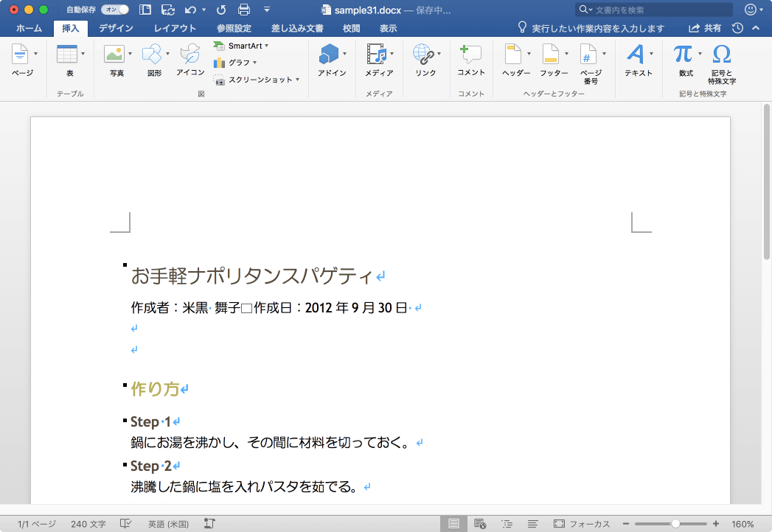Open the Photo (写真) dropdown arrow

pyautogui.click(x=130, y=54)
